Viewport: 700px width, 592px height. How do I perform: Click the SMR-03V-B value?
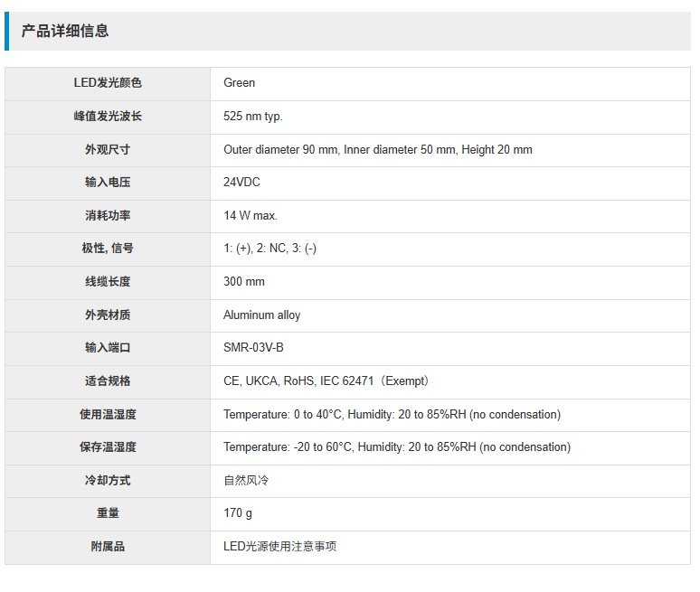pos(253,348)
